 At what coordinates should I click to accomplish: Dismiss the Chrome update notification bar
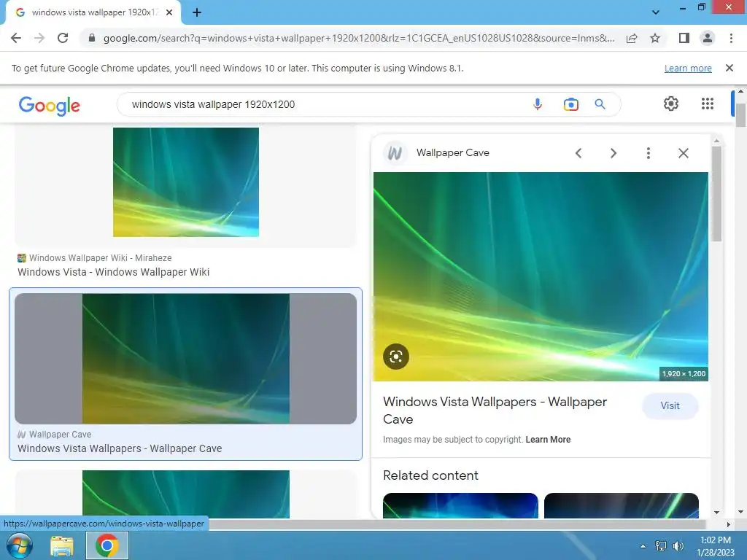[729, 68]
